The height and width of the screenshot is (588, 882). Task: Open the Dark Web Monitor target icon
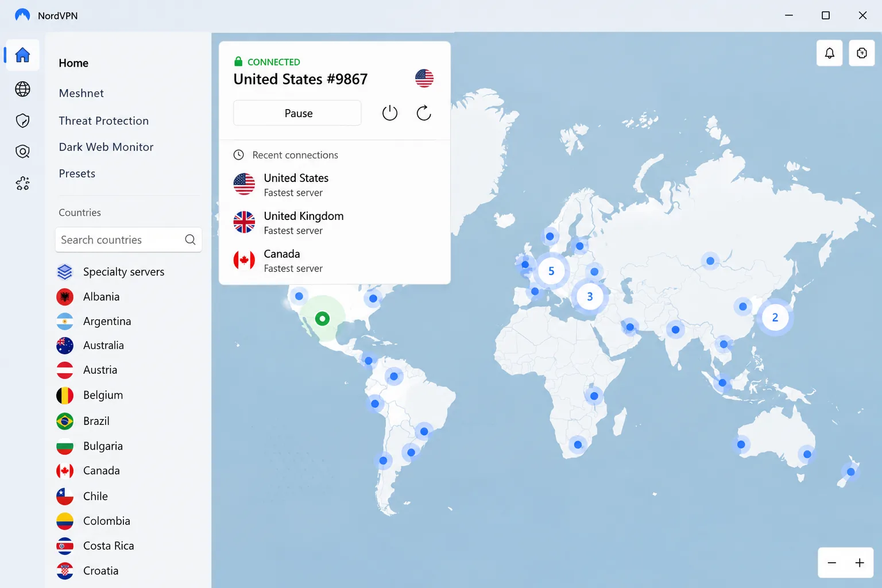click(22, 152)
